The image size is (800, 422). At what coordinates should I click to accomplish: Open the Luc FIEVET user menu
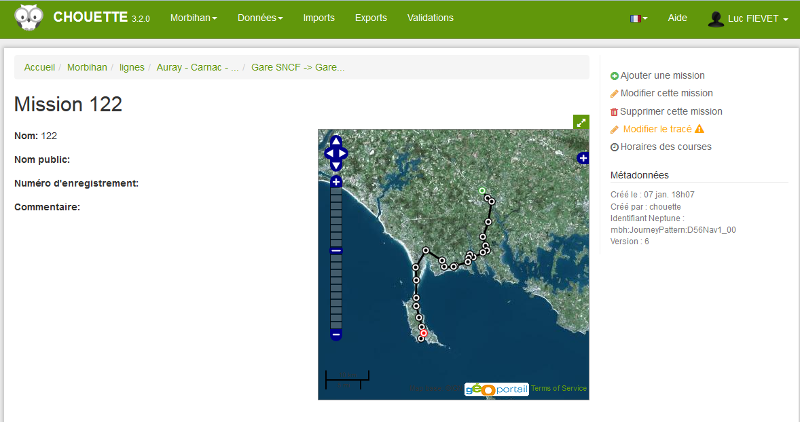coord(748,18)
